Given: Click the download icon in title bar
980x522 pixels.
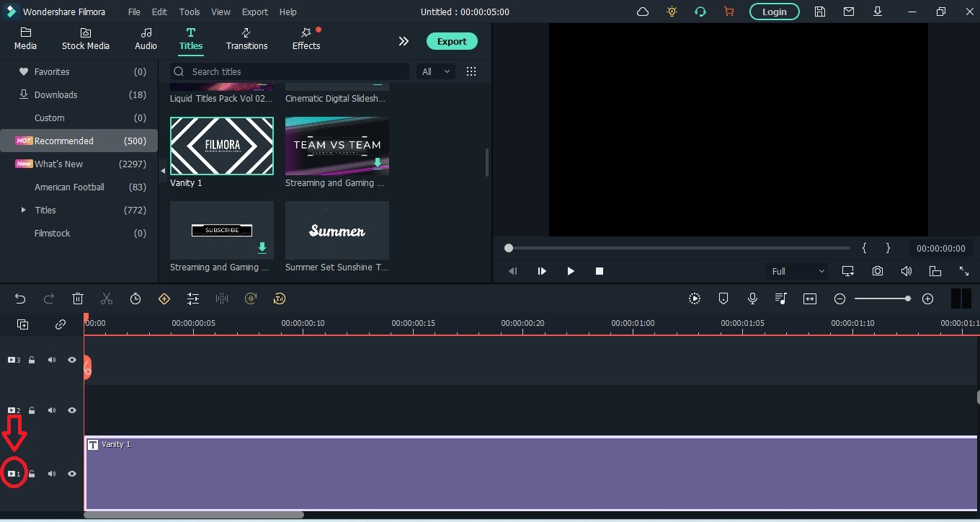Looking at the screenshot, I should click(x=878, y=12).
